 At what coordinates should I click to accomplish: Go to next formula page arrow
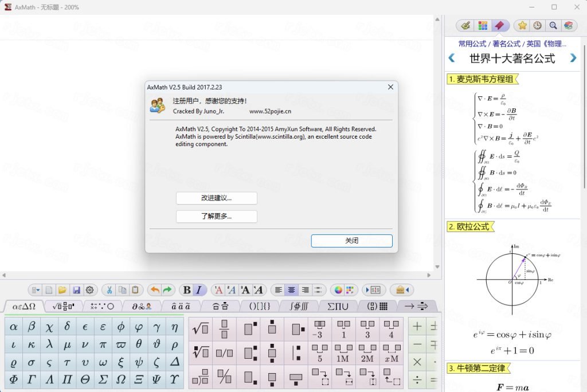(573, 58)
